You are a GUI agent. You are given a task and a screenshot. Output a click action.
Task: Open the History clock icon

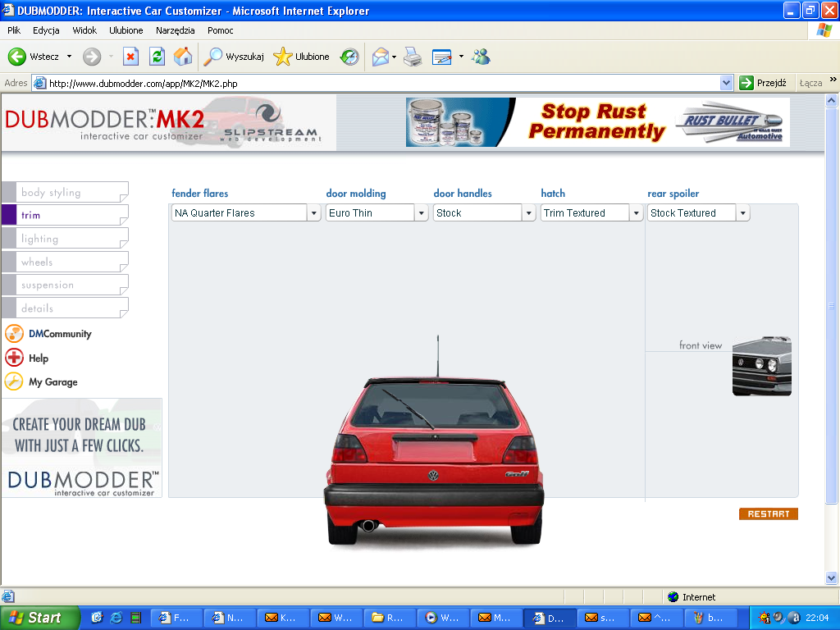(x=349, y=57)
